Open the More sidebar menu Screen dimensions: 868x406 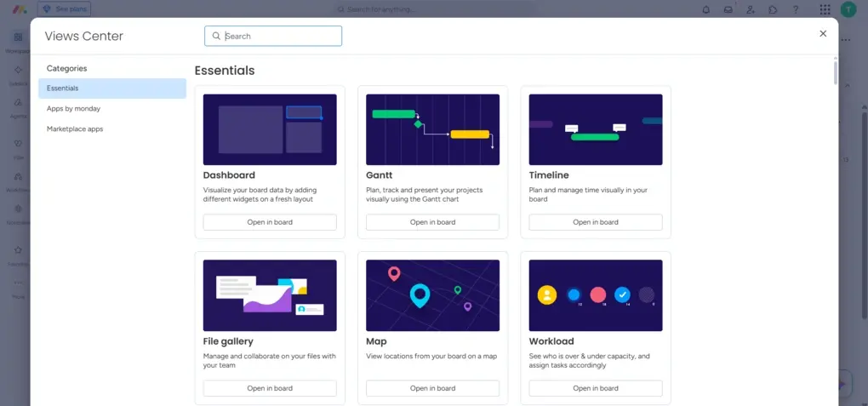(x=18, y=283)
